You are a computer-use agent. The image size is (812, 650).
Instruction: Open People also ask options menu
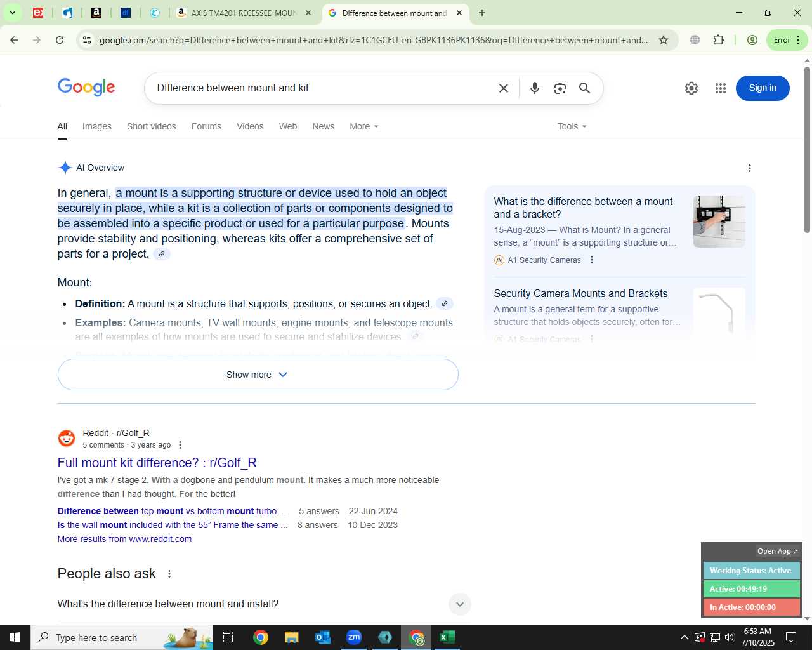tap(169, 574)
